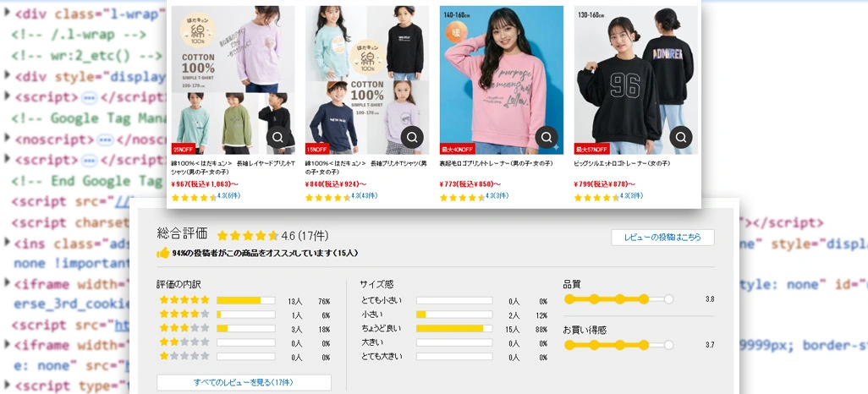
Task: Click すべてのレビューを見る(17件) button
Action: [244, 382]
